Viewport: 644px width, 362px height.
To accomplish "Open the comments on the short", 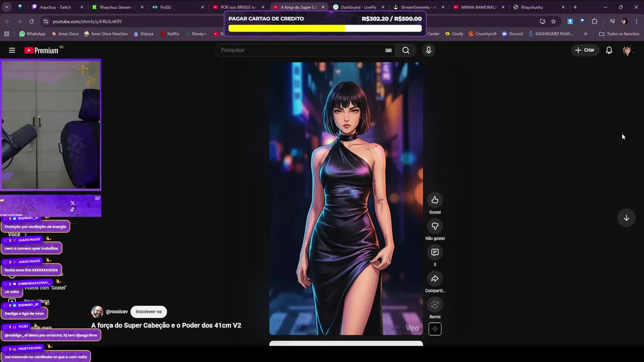I will [435, 252].
